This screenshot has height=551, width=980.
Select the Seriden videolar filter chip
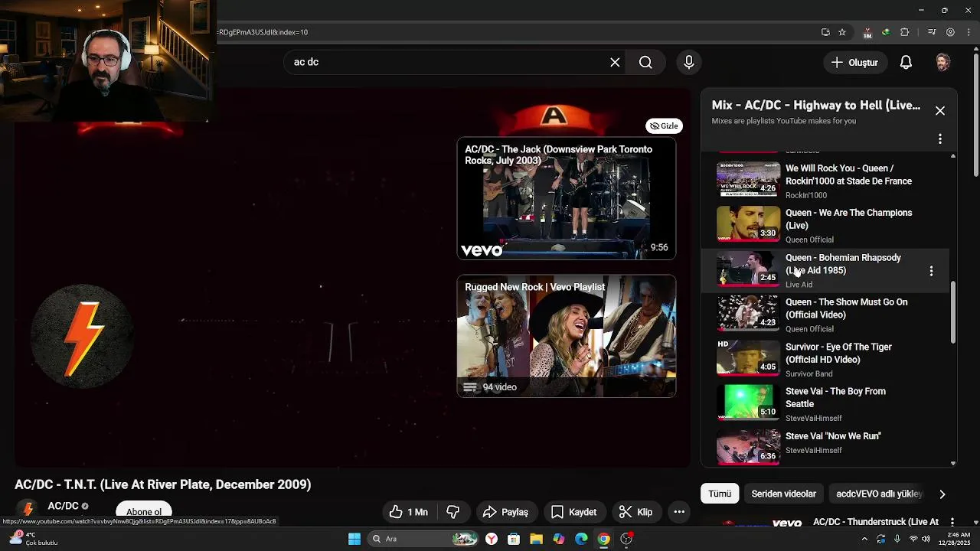[783, 494]
